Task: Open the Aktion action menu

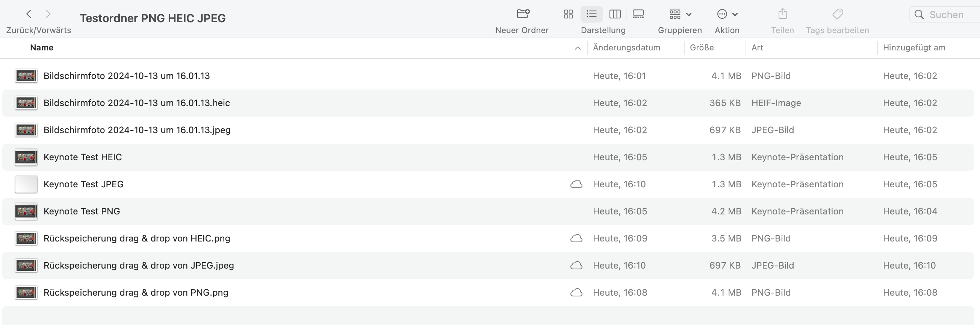Action: (727, 14)
